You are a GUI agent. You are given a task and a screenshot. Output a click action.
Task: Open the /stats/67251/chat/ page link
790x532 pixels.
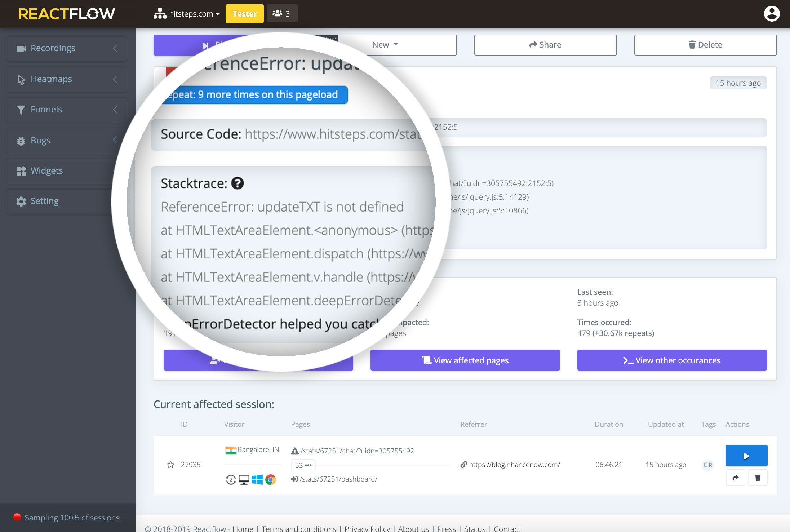(x=357, y=451)
